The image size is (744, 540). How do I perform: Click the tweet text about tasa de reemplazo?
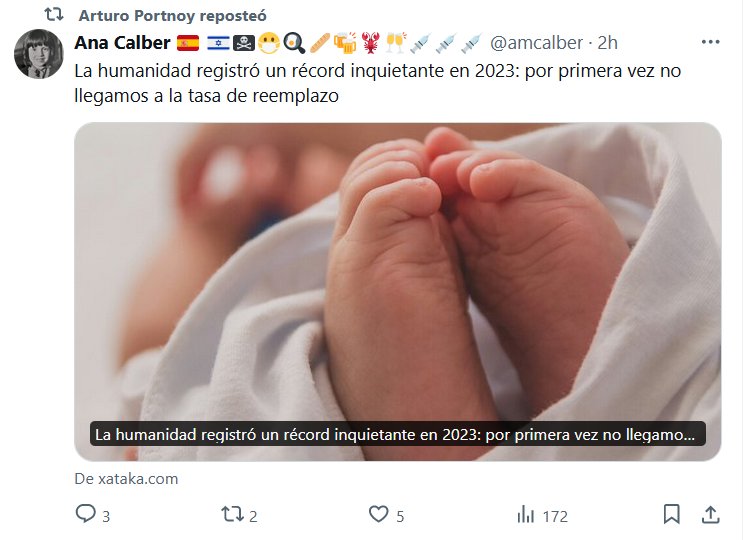pyautogui.click(x=378, y=83)
